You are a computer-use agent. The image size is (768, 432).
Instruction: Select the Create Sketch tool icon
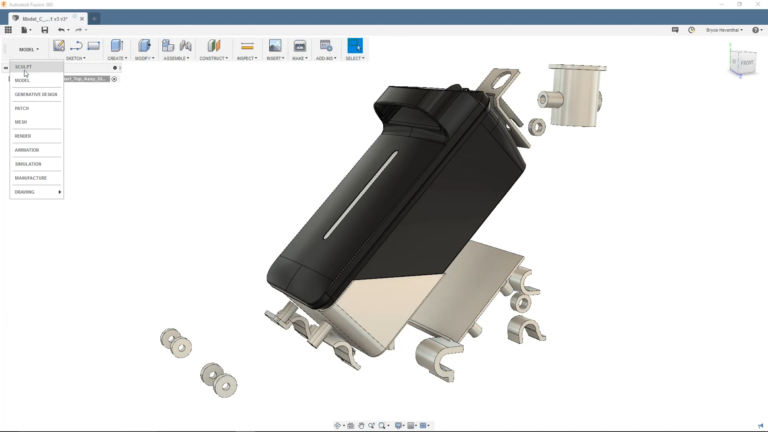tap(59, 46)
